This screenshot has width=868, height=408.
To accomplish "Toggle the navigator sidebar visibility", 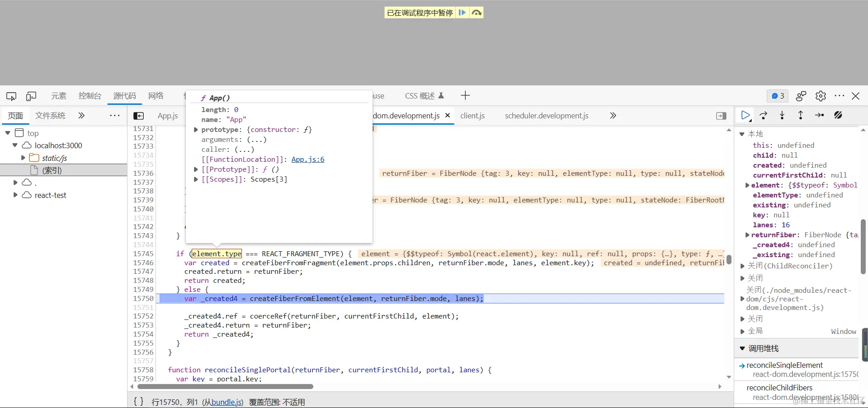I will 139,116.
